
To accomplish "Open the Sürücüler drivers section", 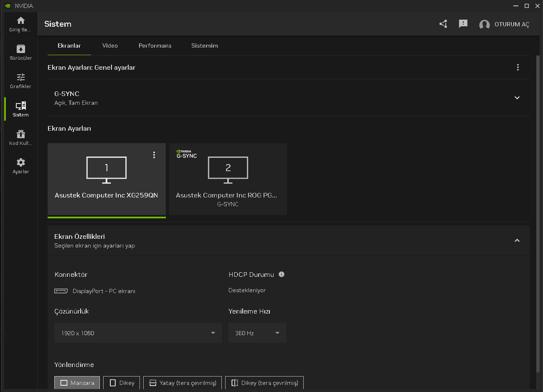I will [x=20, y=52].
